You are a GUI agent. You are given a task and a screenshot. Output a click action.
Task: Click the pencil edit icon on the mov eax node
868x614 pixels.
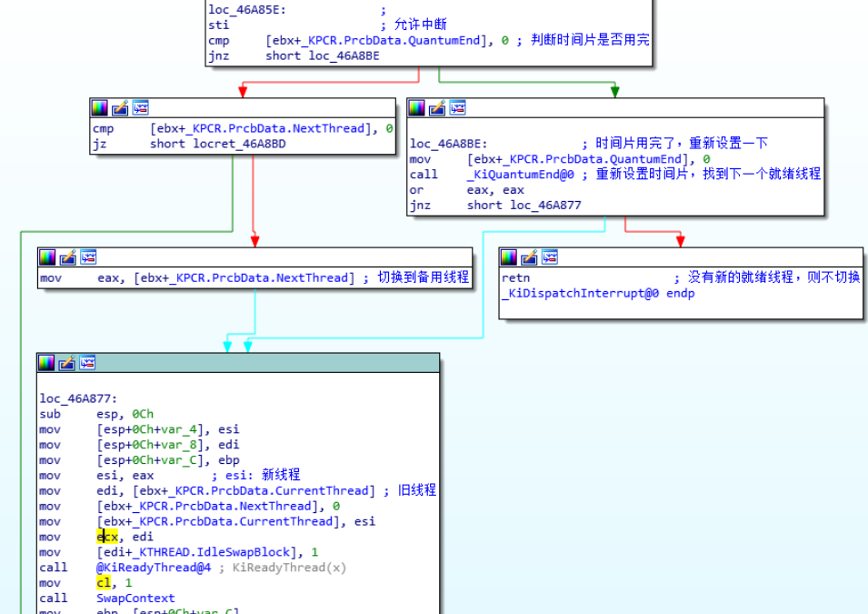[65, 256]
